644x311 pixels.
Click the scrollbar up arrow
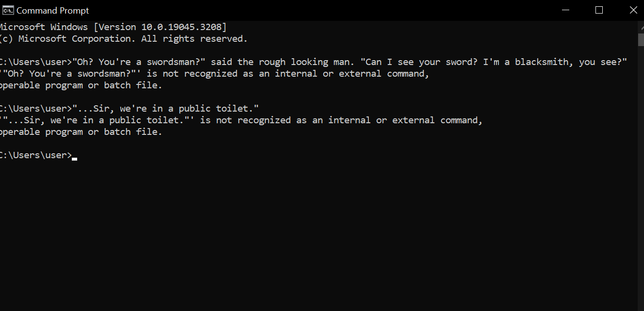[641, 26]
